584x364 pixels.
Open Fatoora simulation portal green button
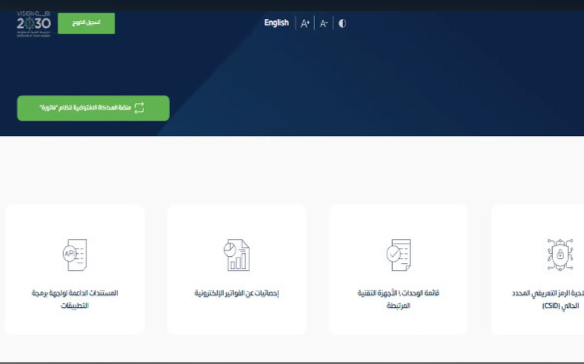[x=93, y=108]
